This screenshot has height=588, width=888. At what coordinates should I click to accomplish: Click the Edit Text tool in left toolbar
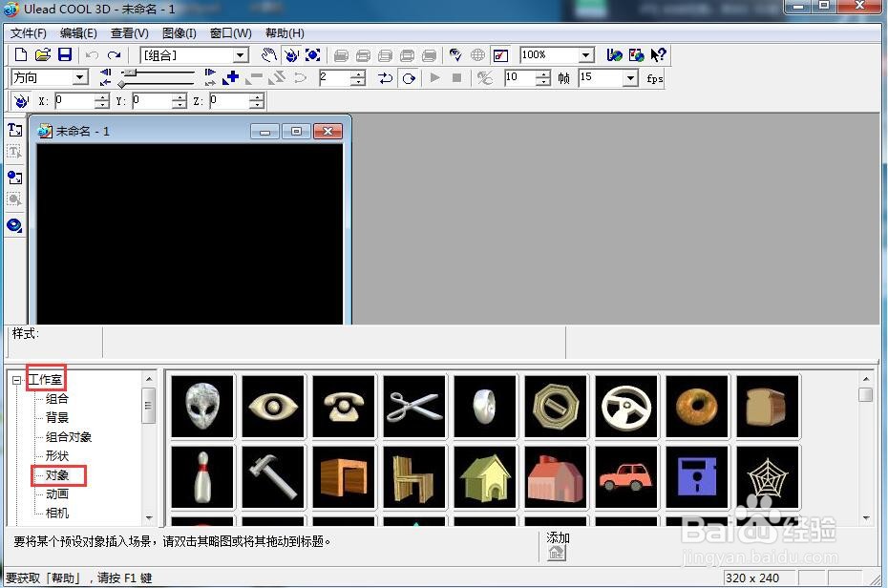14,152
